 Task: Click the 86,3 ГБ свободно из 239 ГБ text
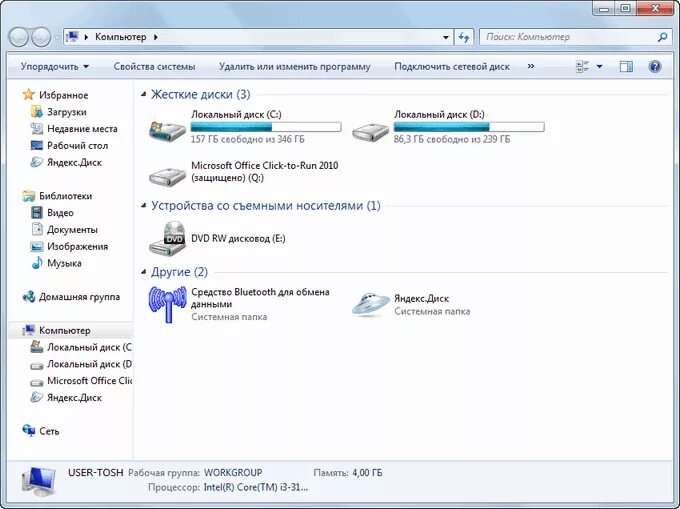click(452, 139)
